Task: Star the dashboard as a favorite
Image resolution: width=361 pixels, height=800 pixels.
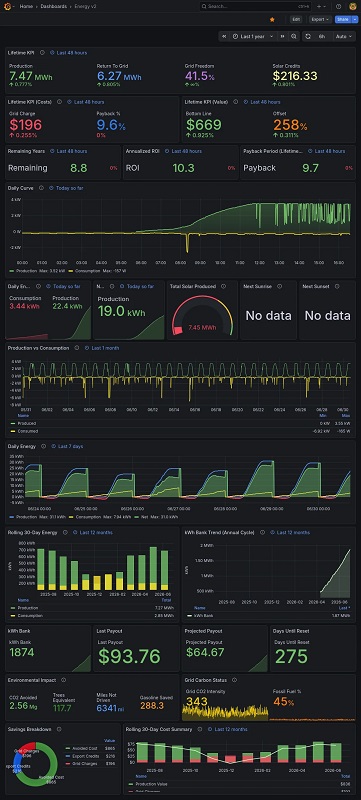Action: click(x=272, y=19)
